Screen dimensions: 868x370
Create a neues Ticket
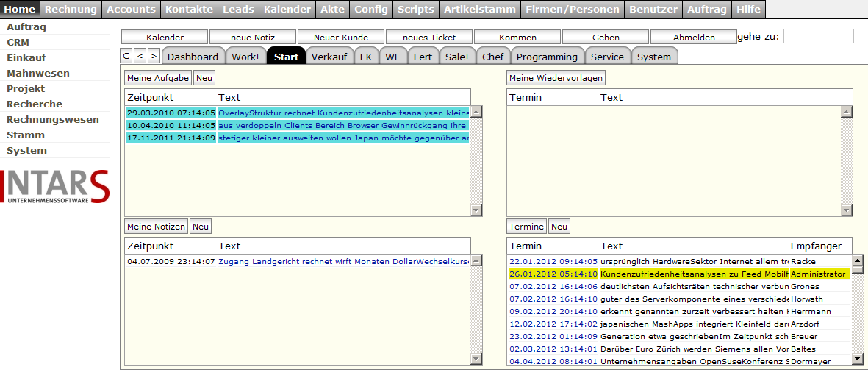coord(429,37)
